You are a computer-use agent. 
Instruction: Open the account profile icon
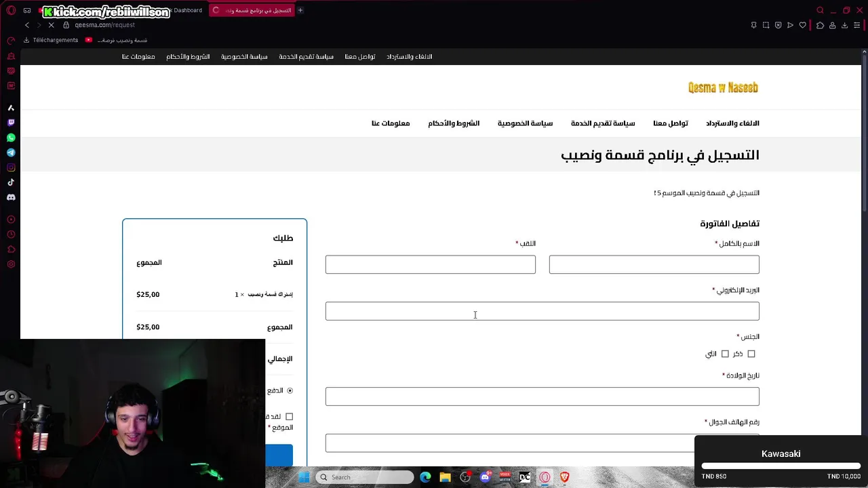point(832,25)
